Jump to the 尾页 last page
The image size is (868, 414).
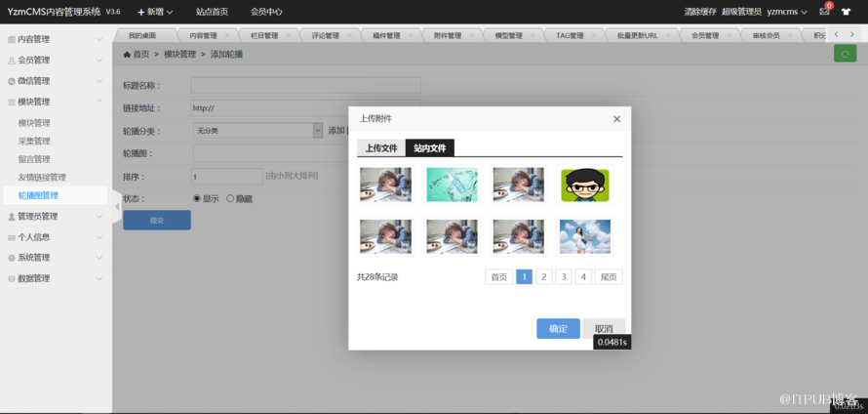609,277
